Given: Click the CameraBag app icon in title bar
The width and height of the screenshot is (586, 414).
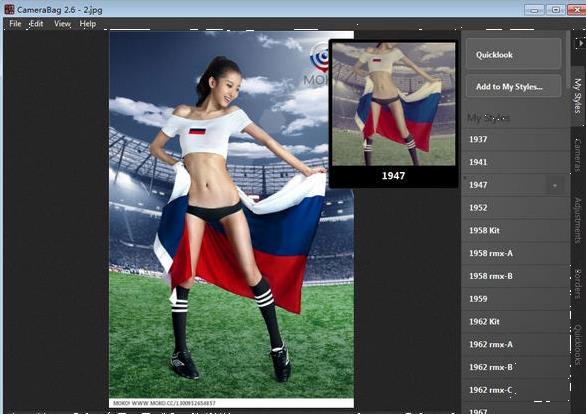Looking at the screenshot, I should click(9, 10).
